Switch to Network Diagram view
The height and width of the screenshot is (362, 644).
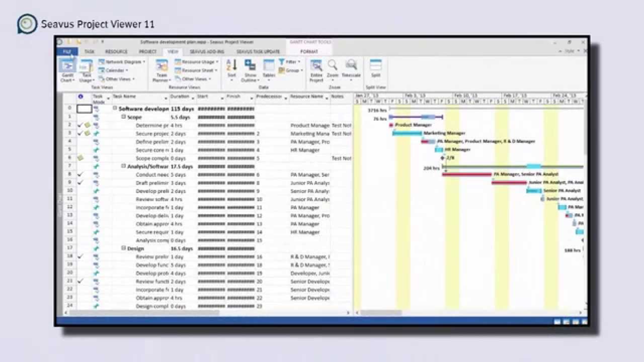122,62
